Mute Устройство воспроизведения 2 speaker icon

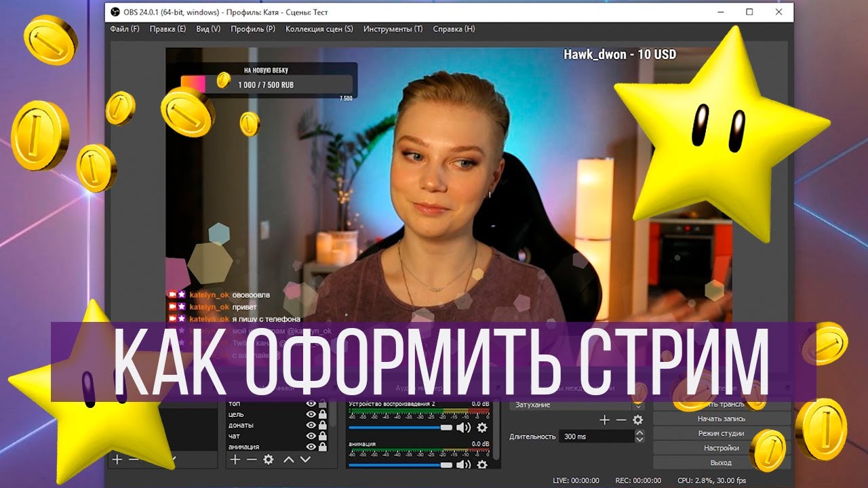pos(464,428)
